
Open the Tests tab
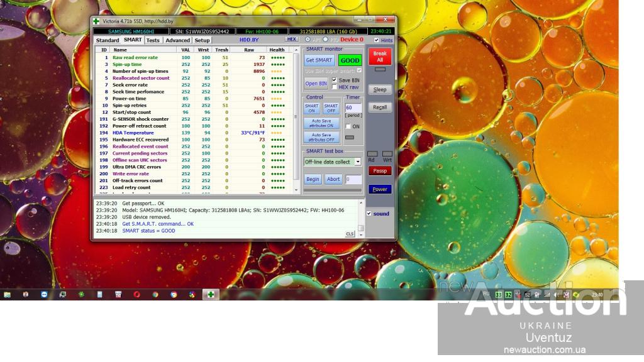(153, 40)
